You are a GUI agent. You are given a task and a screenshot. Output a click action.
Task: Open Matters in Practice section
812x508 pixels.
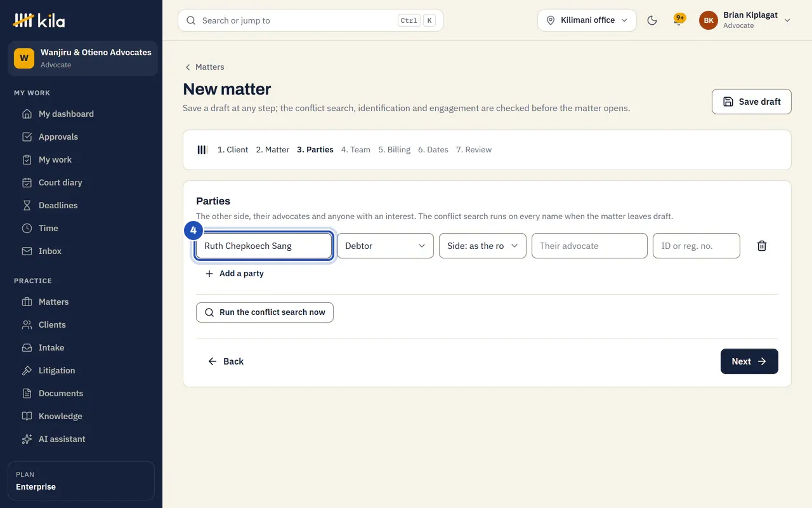pos(81,302)
